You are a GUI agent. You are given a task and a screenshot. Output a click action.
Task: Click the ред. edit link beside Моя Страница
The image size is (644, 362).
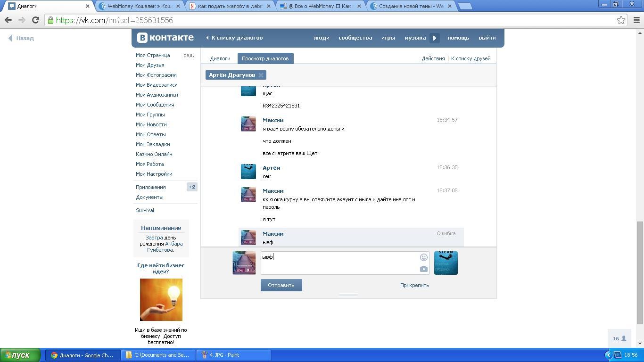[x=189, y=55]
